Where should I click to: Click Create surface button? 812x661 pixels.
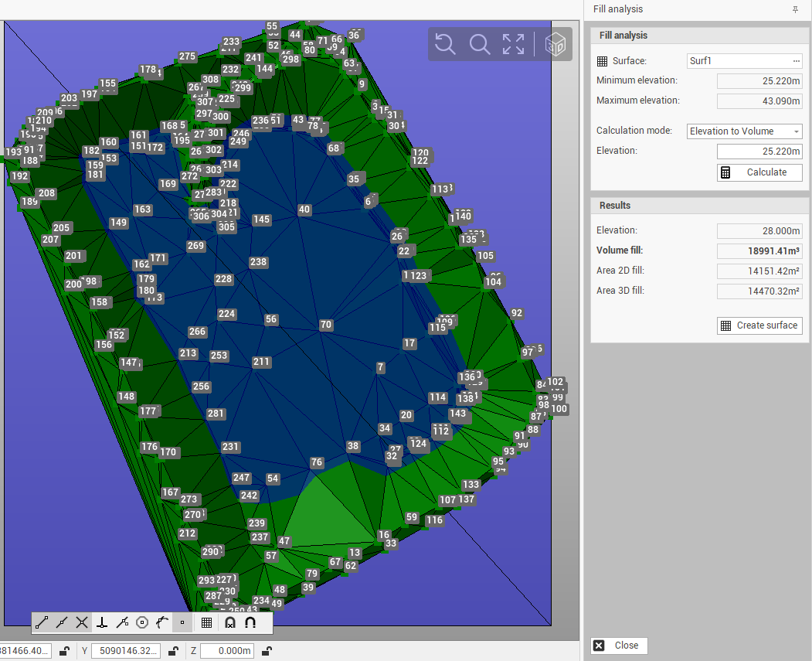click(759, 325)
